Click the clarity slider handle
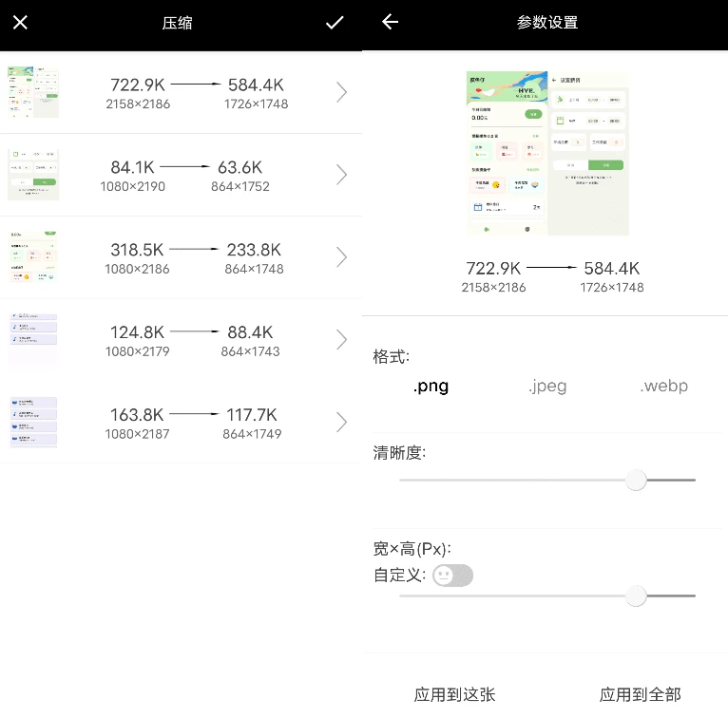728x718 pixels. (x=637, y=481)
